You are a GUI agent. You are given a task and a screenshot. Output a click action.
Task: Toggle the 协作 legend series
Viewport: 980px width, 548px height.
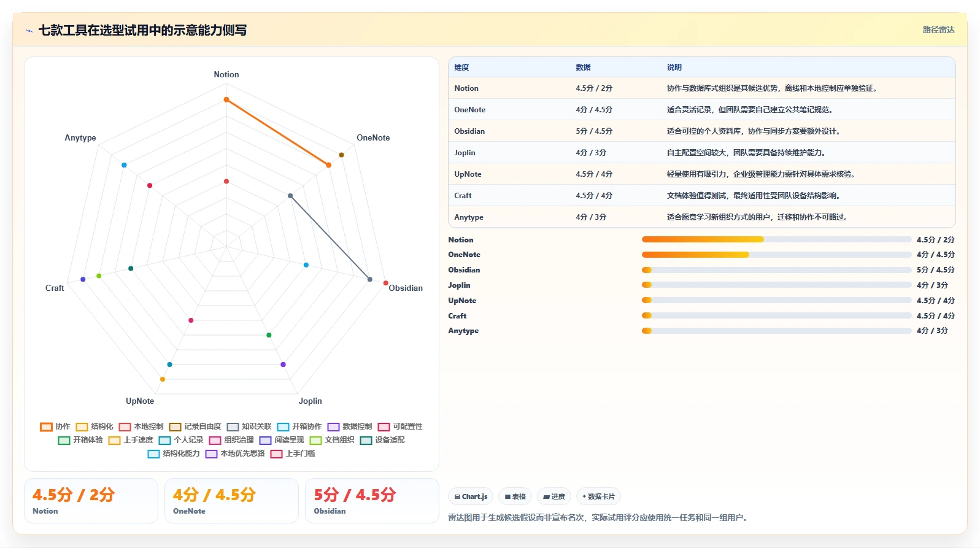55,426
